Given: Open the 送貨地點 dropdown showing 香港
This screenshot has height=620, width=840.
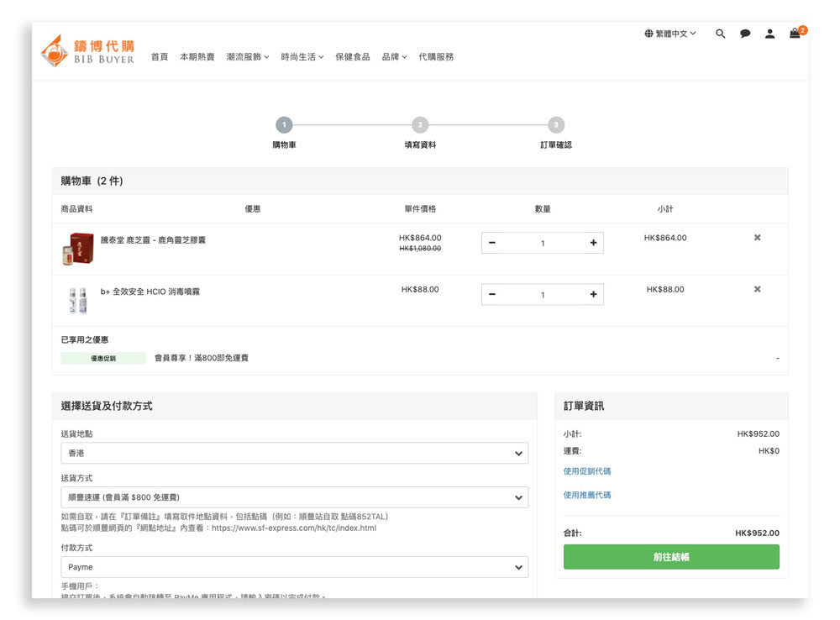Looking at the screenshot, I should tap(295, 454).
